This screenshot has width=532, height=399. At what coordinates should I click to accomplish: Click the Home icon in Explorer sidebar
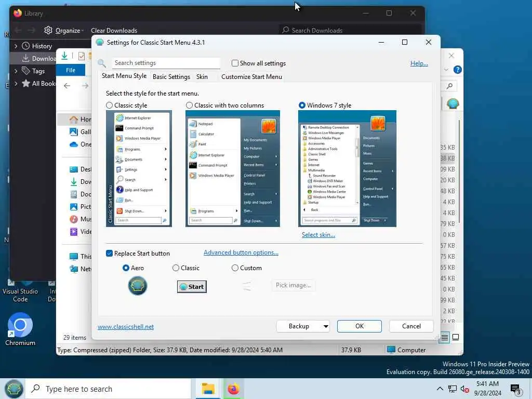[x=74, y=119]
